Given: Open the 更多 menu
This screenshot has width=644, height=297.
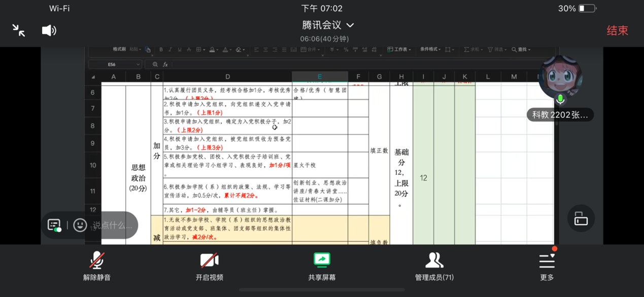Looking at the screenshot, I should [x=547, y=267].
